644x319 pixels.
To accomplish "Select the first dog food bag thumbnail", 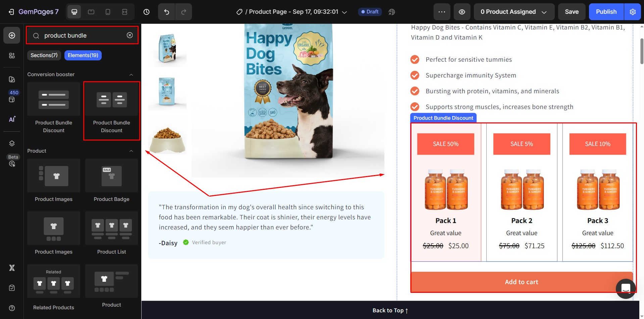I will point(167,48).
